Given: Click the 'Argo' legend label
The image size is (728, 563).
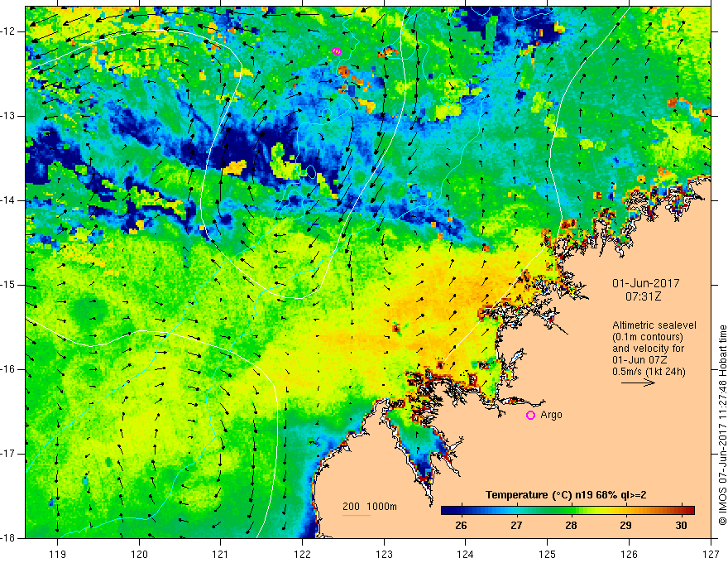Looking at the screenshot, I should point(551,415).
